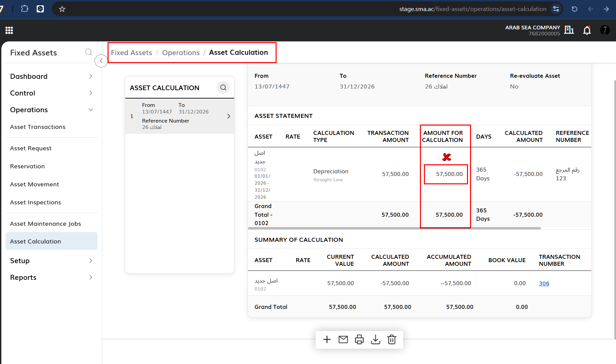Collapse the Operations menu

pos(51,110)
